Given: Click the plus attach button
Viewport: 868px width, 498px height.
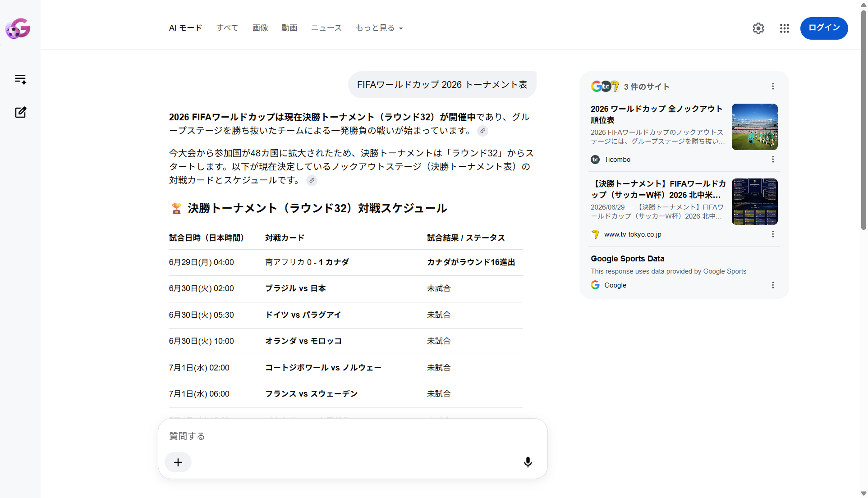Looking at the screenshot, I should coord(178,462).
